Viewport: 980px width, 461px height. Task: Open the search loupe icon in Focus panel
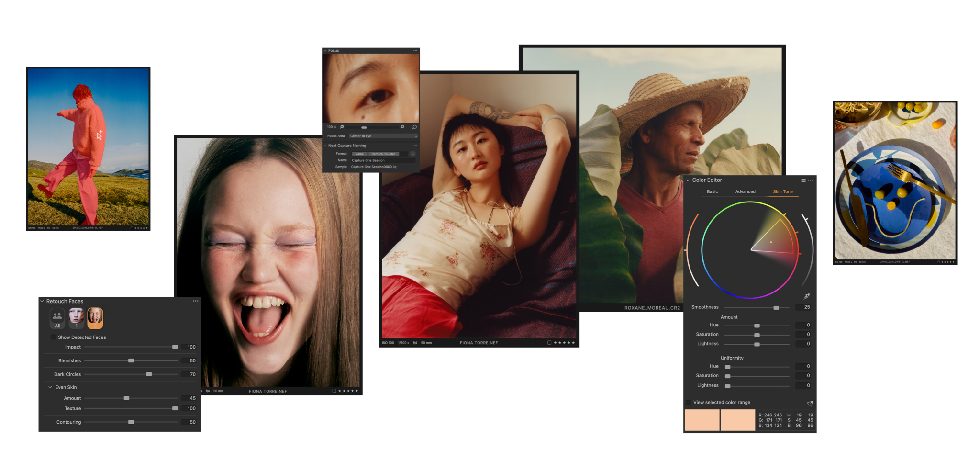(x=414, y=127)
